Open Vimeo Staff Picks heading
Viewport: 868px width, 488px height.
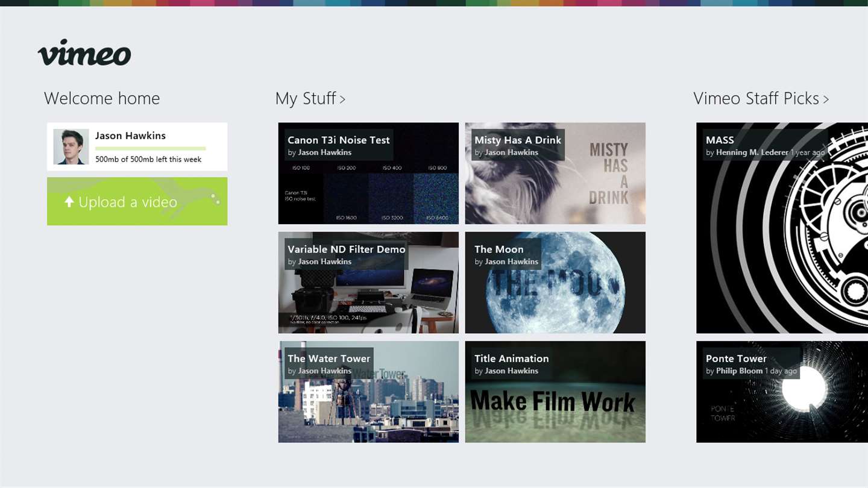coord(756,98)
